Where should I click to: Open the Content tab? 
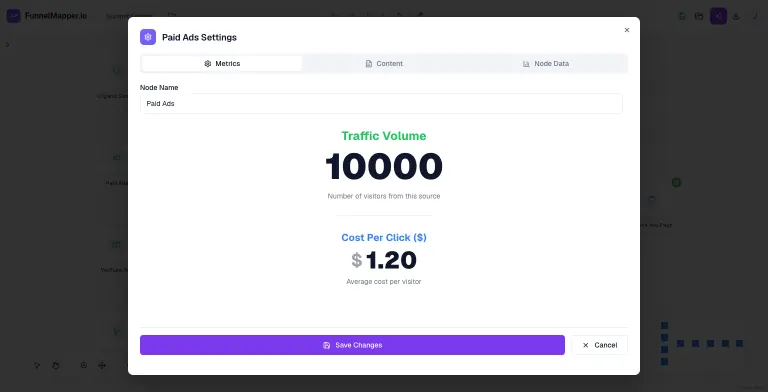(x=384, y=64)
